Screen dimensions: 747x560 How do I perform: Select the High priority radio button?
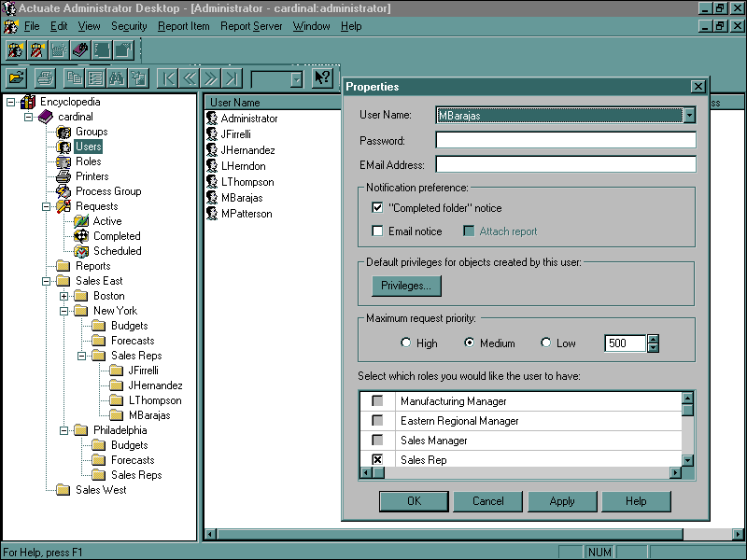pos(406,343)
